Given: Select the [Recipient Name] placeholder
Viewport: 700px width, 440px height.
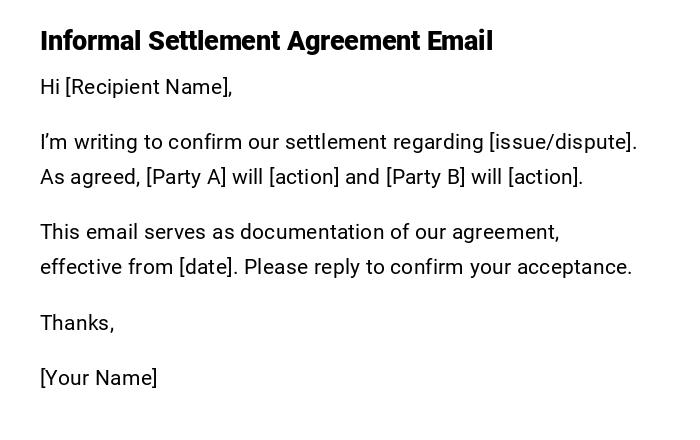Looking at the screenshot, I should [148, 87].
